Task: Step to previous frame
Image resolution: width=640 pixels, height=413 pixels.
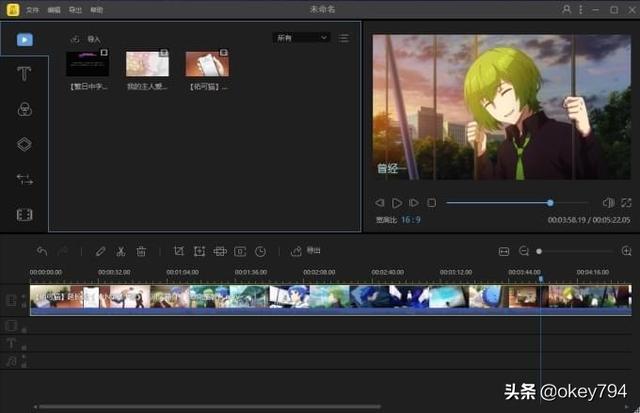Action: [380, 203]
